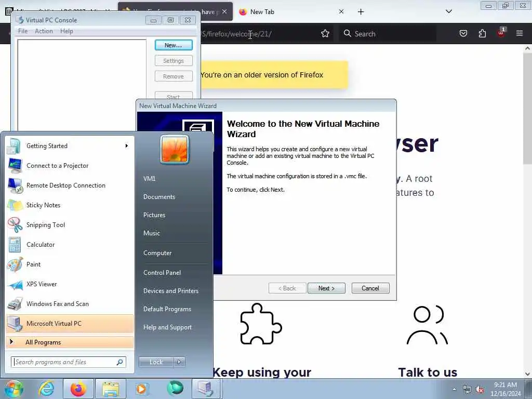Image resolution: width=532 pixels, height=399 pixels.
Task: Click the Firefox Search field
Action: (388, 34)
